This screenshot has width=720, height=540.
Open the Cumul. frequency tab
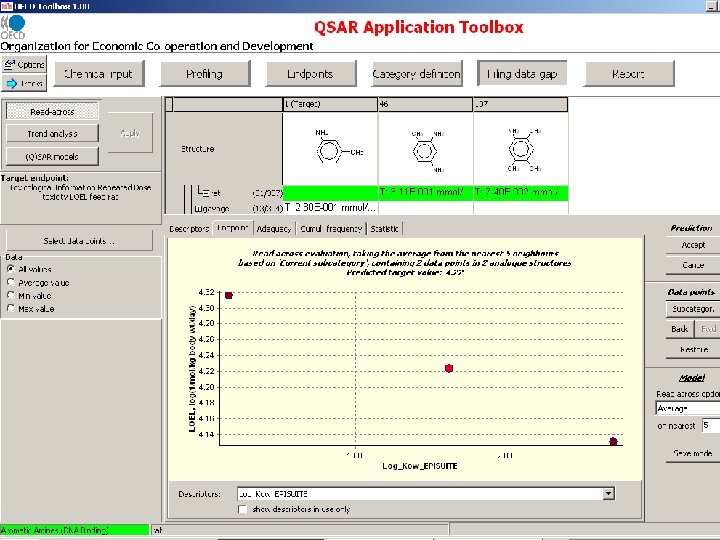[331, 228]
